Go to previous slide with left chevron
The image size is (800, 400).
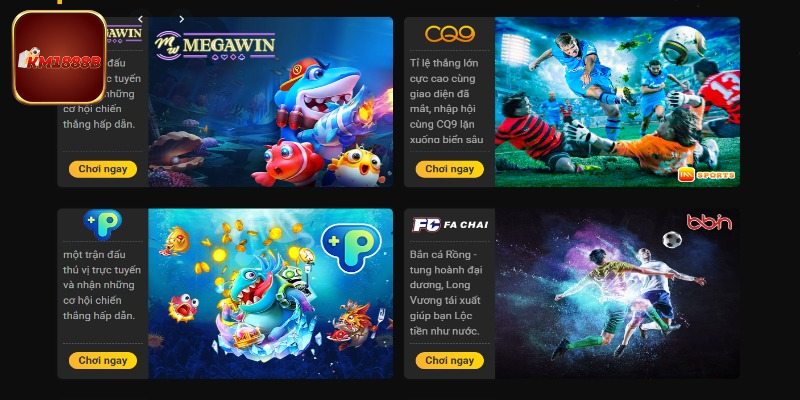click(x=140, y=19)
